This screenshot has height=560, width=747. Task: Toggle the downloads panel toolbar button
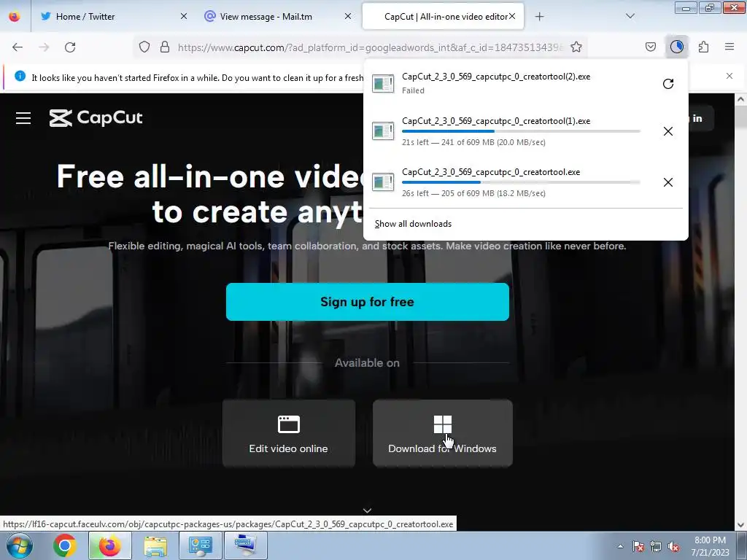click(x=677, y=47)
